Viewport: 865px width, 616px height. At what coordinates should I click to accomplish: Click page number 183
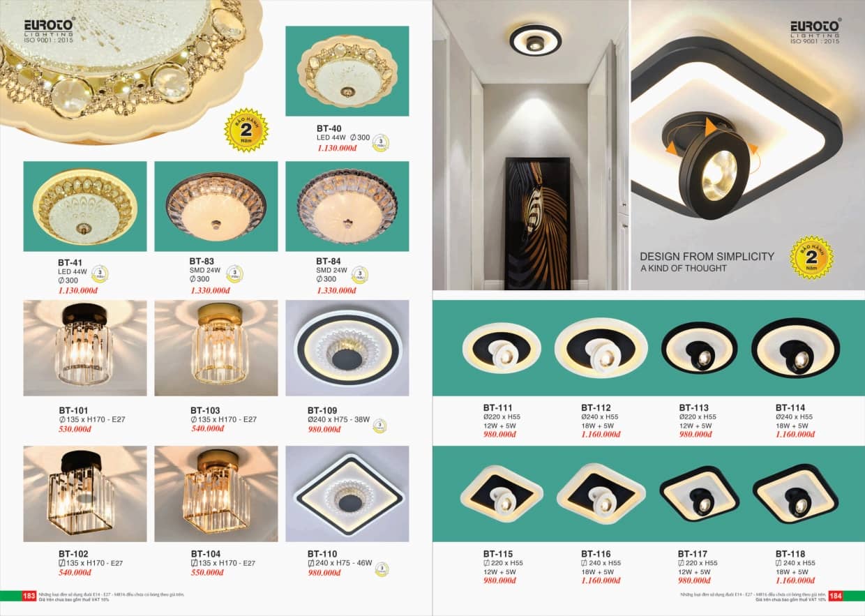[x=29, y=596]
